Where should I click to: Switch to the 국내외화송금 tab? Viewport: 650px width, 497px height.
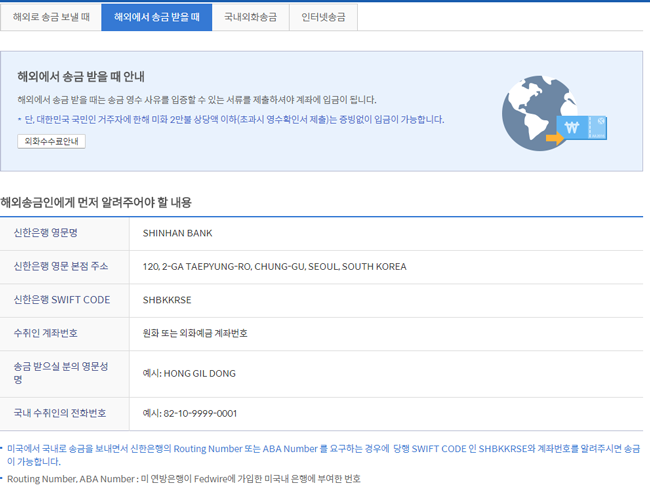(x=250, y=17)
